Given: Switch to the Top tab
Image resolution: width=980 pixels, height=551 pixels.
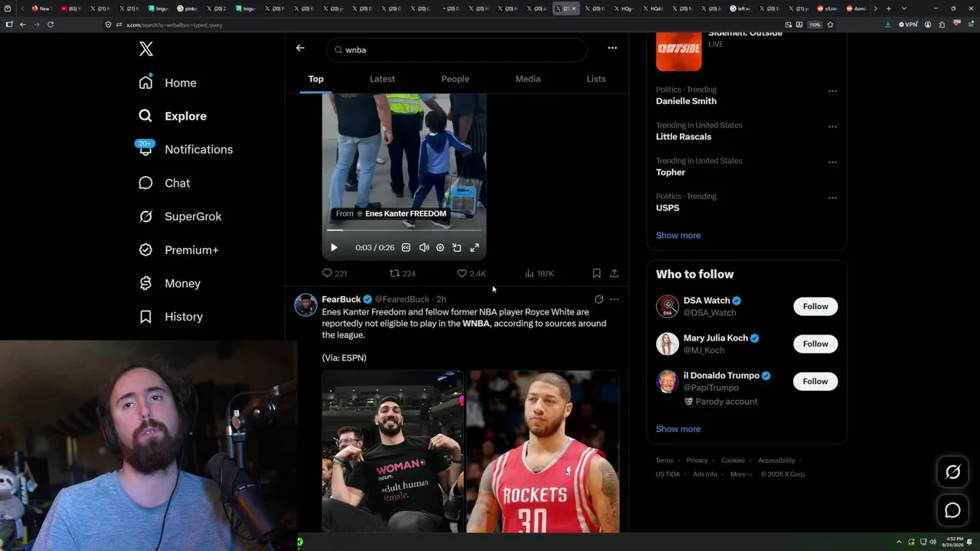Looking at the screenshot, I should click(x=315, y=79).
